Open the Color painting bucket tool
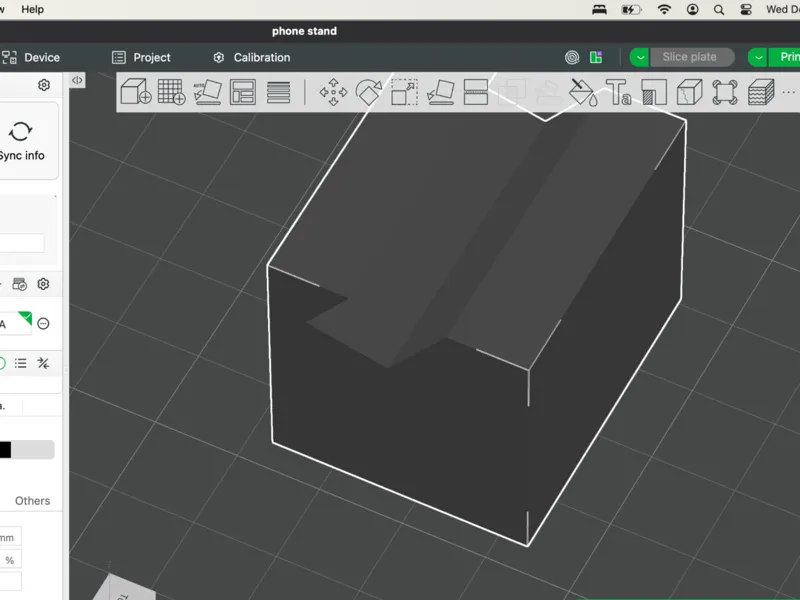800x600 pixels. (583, 92)
